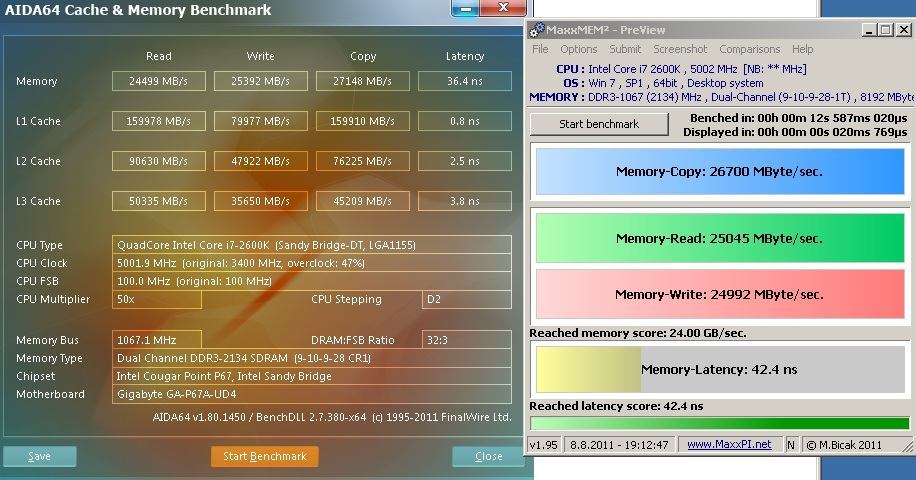Click the CPU Multiplier field 50x
The height and width of the screenshot is (480, 916).
pos(157,299)
